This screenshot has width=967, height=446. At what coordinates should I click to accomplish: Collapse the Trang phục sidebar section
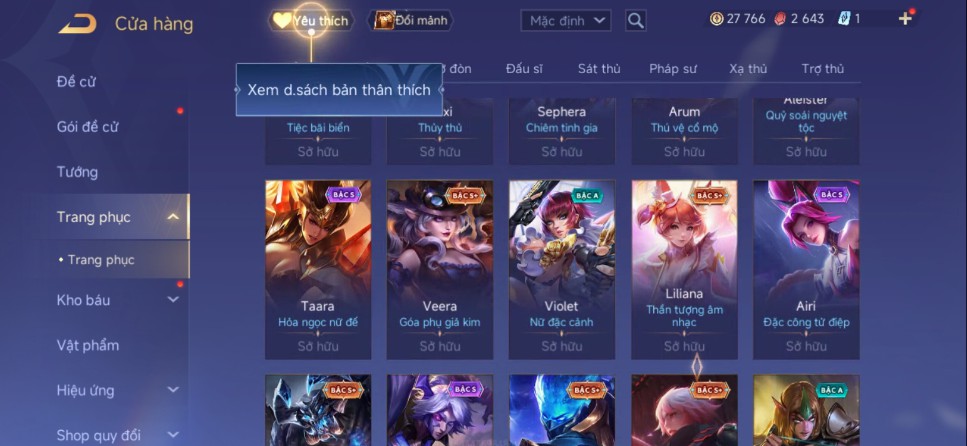173,217
